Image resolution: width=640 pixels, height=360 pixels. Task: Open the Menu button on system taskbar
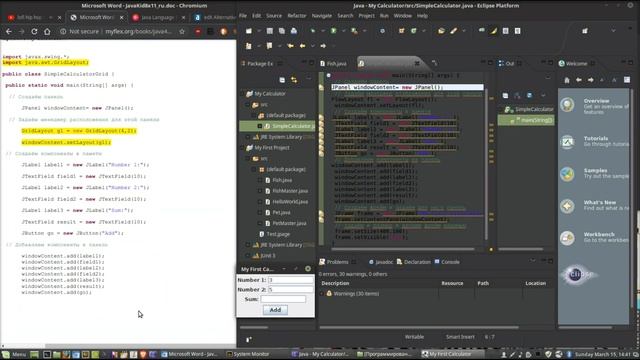[14, 354]
